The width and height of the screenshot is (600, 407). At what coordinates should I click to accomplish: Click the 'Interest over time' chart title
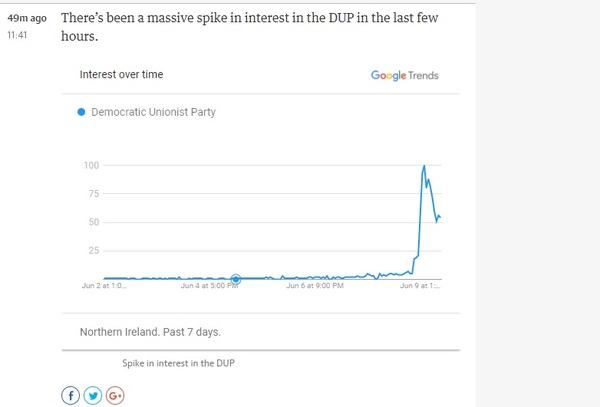point(121,75)
